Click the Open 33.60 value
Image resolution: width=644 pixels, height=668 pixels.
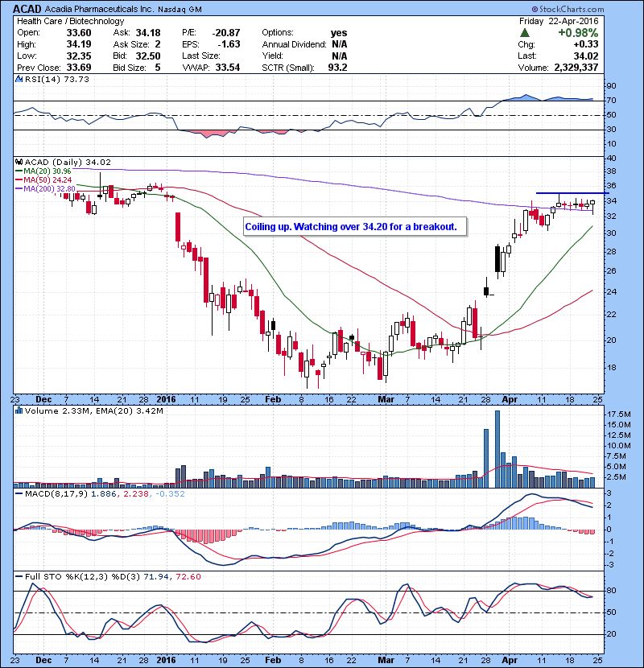tap(79, 33)
